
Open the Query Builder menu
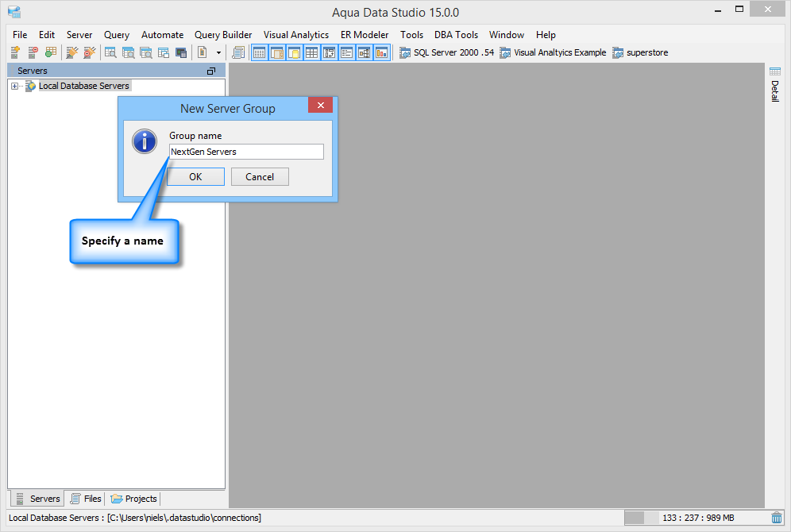coord(223,35)
